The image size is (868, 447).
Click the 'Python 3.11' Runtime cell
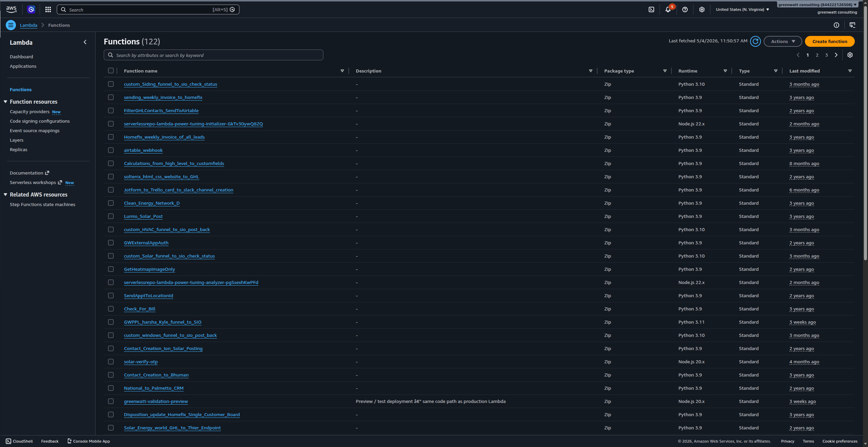coord(691,322)
